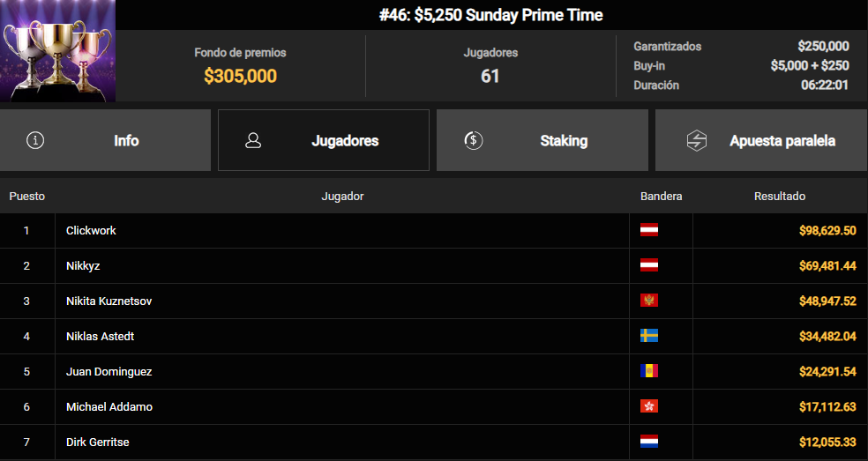The height and width of the screenshot is (461, 868).
Task: Click the Dutch flag for Dirk Gerritse
Action: 648,442
